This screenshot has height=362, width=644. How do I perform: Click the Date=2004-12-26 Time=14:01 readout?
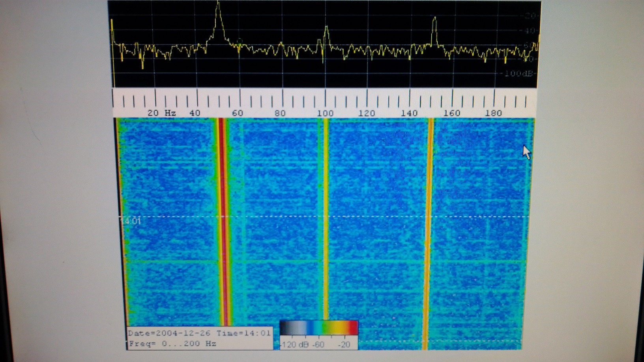click(x=199, y=333)
